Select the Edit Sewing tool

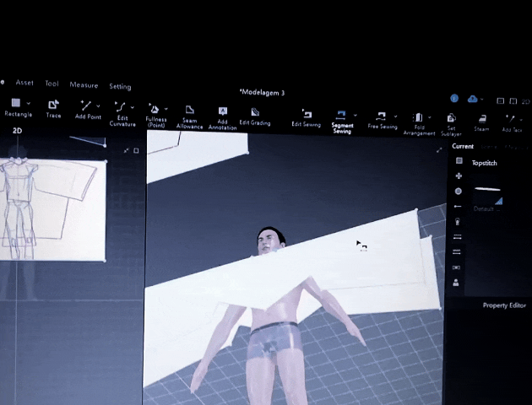click(307, 118)
